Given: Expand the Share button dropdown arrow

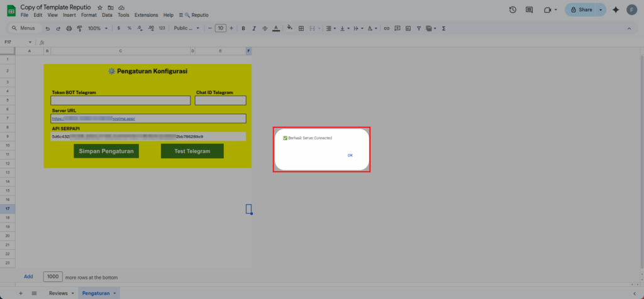Looking at the screenshot, I should point(600,10).
